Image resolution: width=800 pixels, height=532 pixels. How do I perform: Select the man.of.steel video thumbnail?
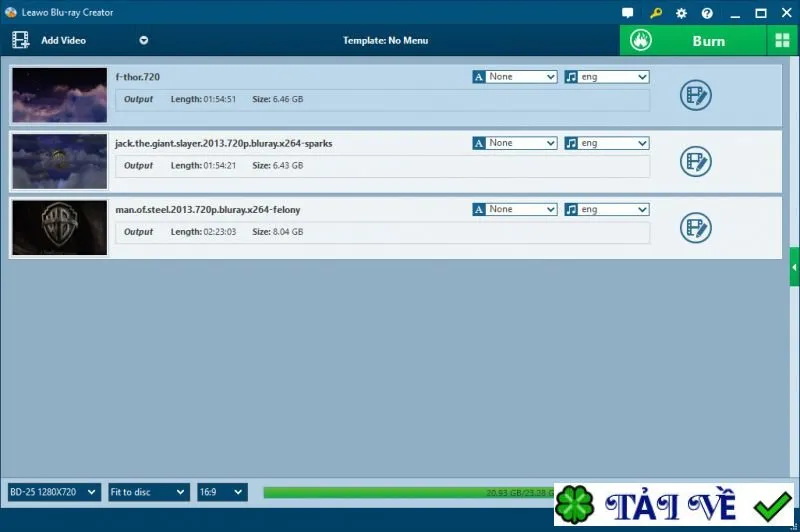point(60,227)
